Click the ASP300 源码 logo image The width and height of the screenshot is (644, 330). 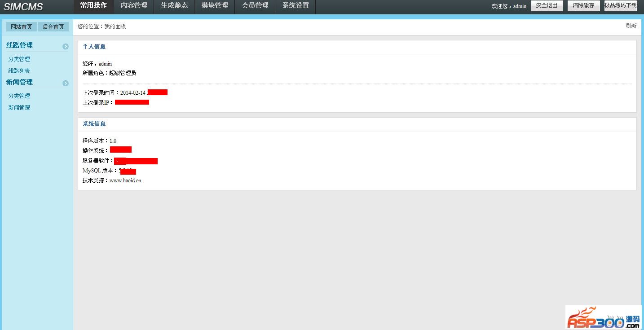tap(603, 317)
